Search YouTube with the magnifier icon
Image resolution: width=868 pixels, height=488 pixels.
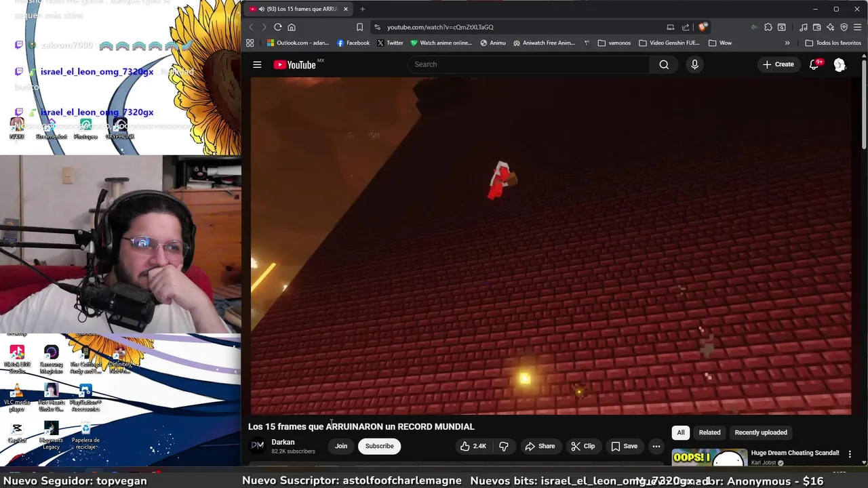click(x=664, y=64)
